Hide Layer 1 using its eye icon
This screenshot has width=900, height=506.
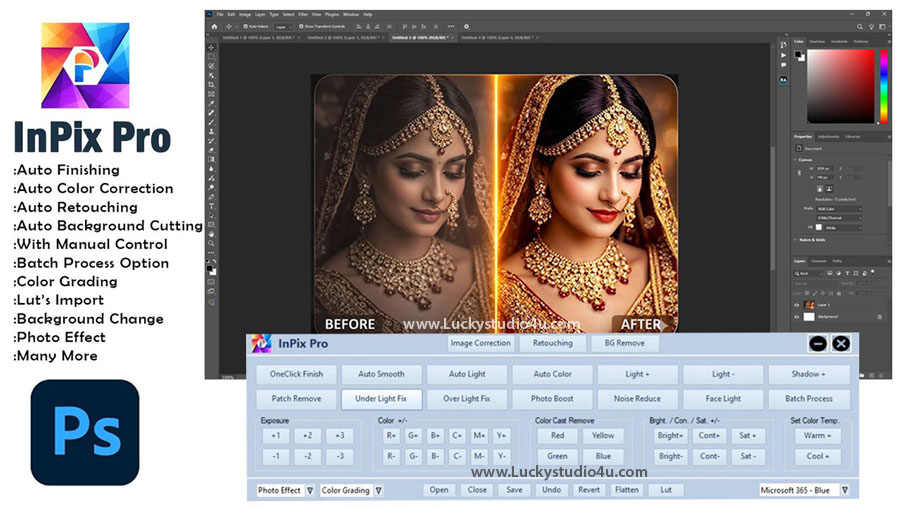tap(797, 305)
